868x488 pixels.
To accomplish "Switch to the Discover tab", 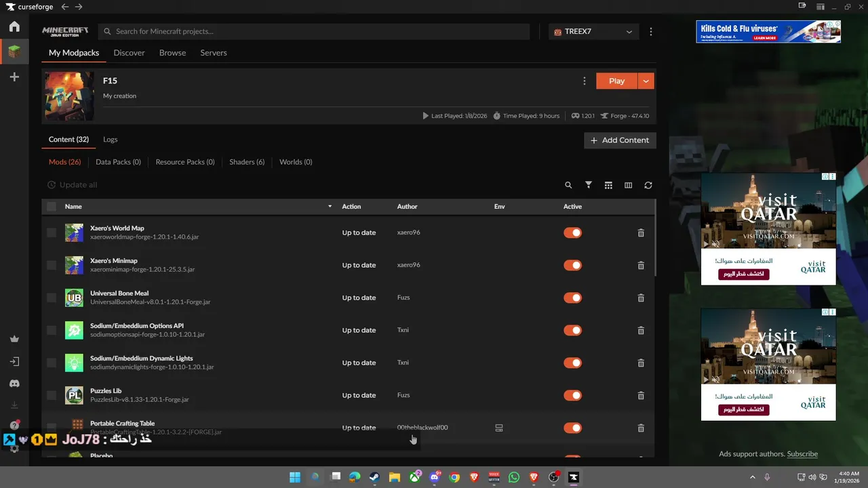I will (129, 53).
